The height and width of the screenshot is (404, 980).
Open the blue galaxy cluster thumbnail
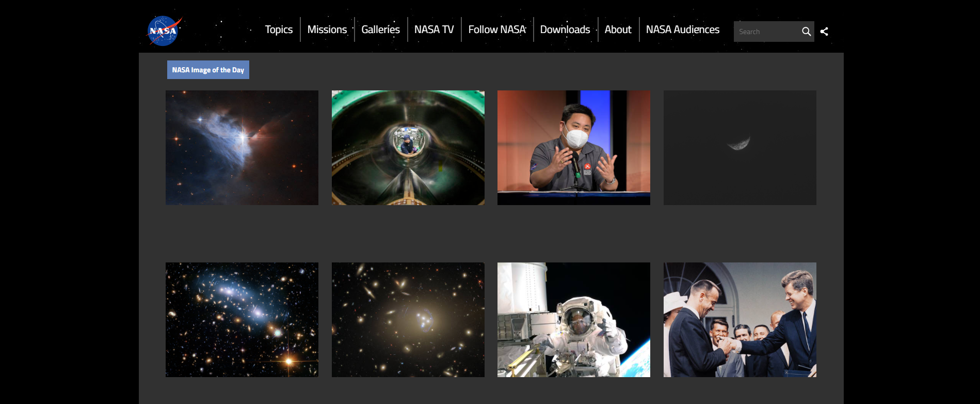[x=242, y=320]
